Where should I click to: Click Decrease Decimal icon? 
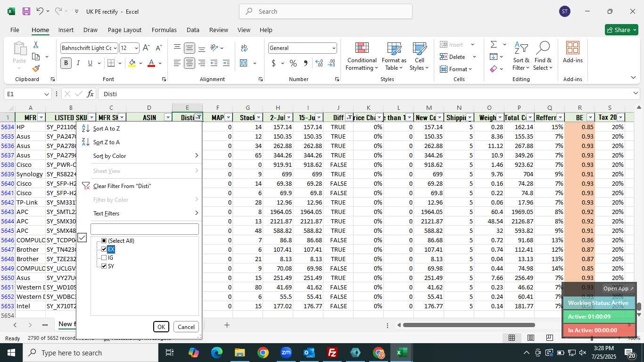click(x=331, y=63)
